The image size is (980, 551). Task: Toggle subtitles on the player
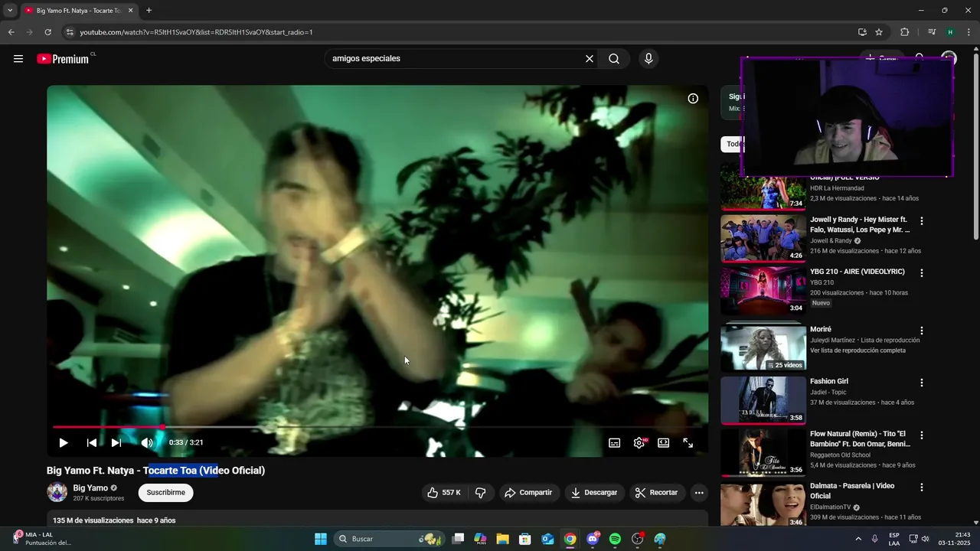coord(614,442)
